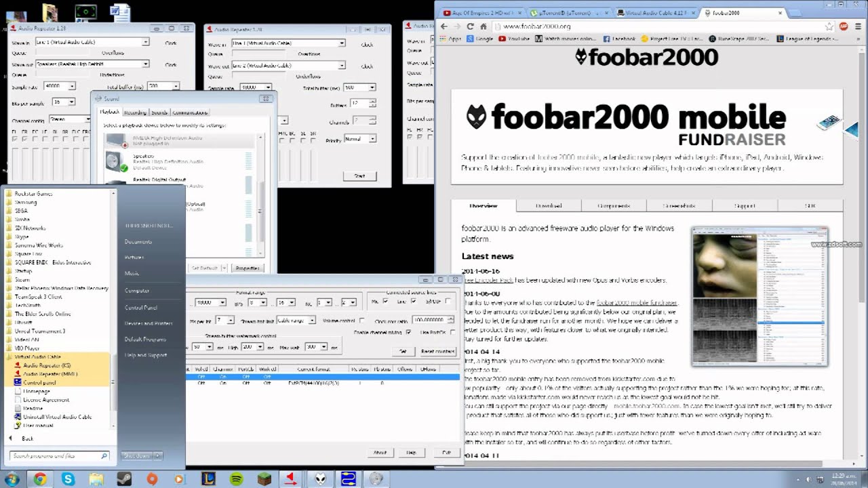Click About button in VAC Control panel
The width and height of the screenshot is (868, 488).
380,452
